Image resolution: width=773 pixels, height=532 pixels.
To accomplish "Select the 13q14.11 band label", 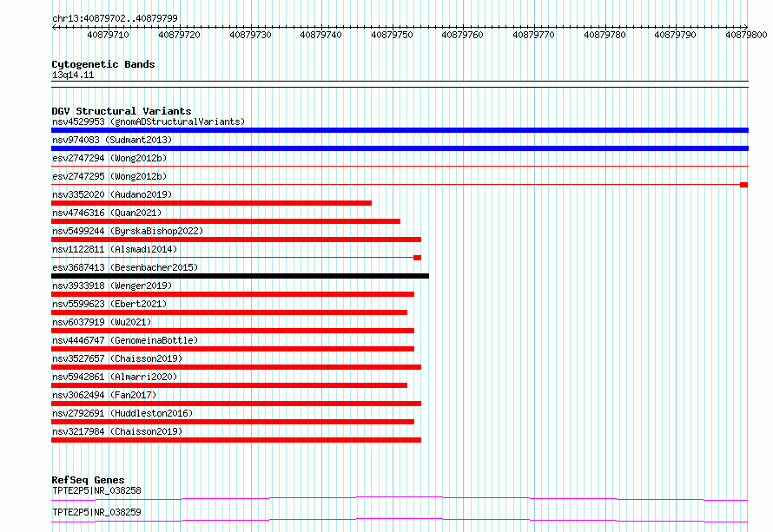I will pyautogui.click(x=73, y=75).
